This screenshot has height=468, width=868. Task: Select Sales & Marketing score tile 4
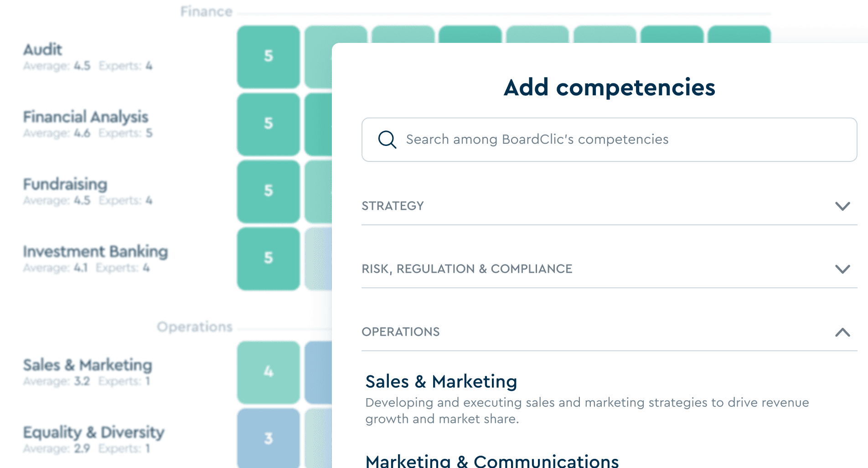tap(269, 372)
